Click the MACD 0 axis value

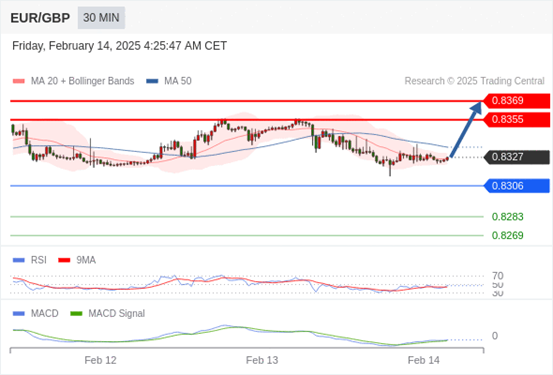[x=495, y=336]
